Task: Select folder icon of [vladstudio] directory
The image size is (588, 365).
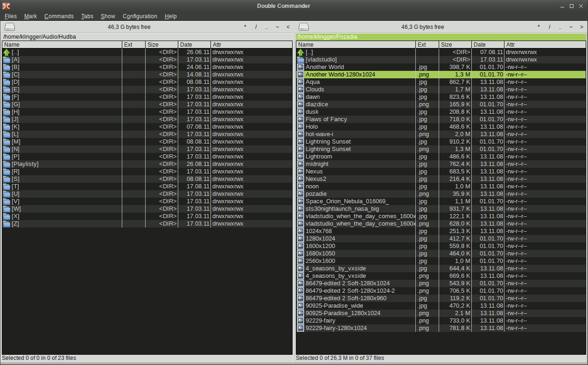Action: pos(301,60)
